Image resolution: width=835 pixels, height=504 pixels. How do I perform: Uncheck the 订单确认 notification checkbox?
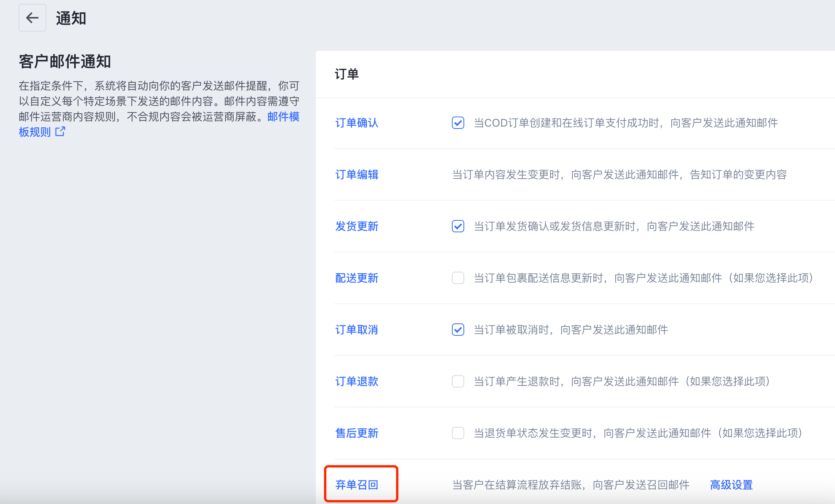[x=458, y=123]
